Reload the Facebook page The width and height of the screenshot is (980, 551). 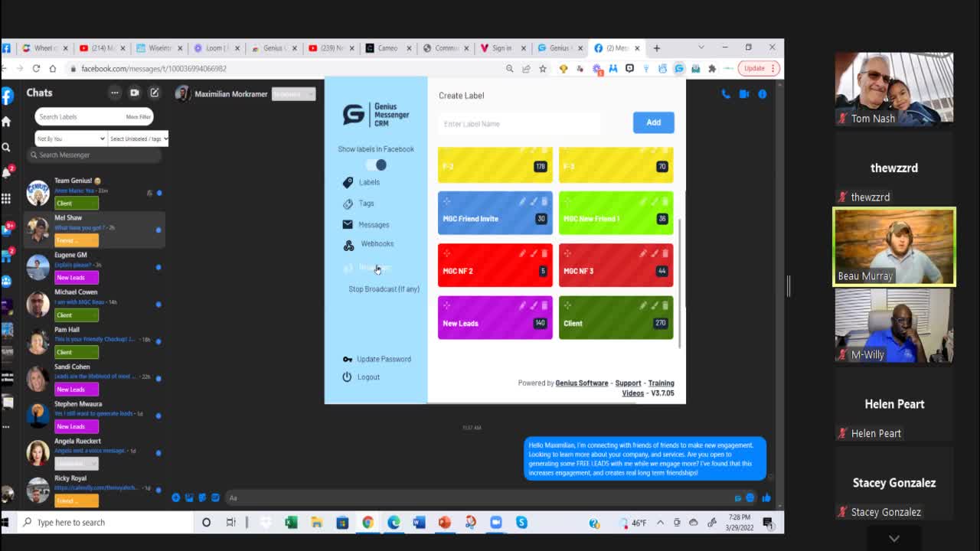click(36, 69)
